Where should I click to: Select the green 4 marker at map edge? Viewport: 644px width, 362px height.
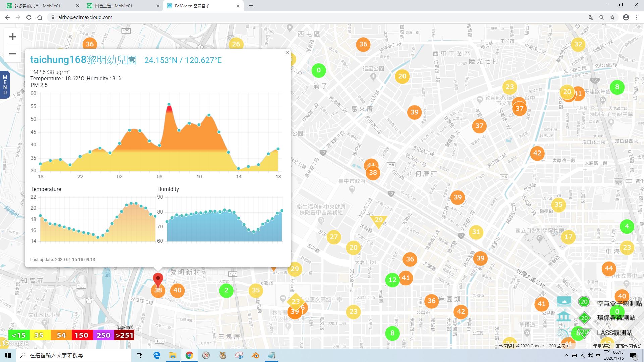click(x=627, y=226)
